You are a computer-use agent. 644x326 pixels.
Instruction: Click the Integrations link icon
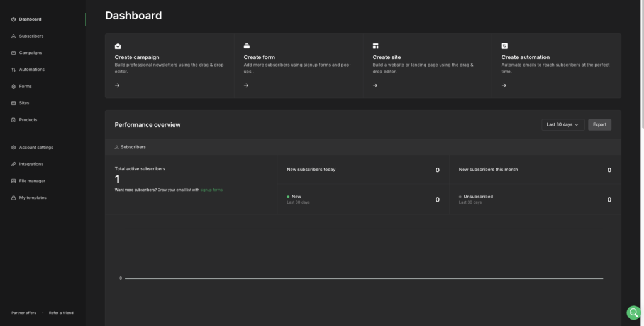14,164
